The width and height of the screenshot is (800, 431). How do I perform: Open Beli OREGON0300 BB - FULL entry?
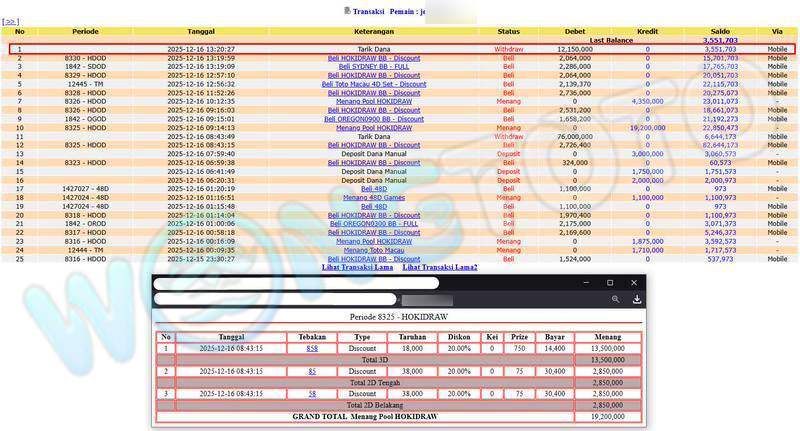[x=374, y=223]
